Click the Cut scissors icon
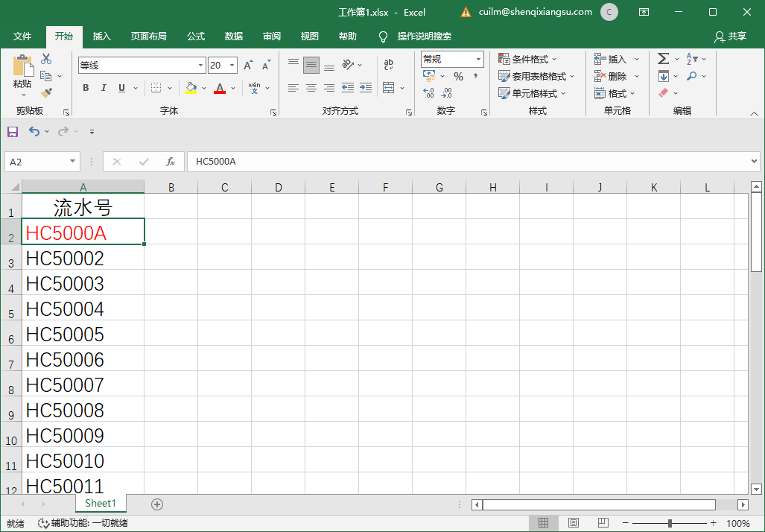Screen dimensions: 765x532 click(46, 59)
